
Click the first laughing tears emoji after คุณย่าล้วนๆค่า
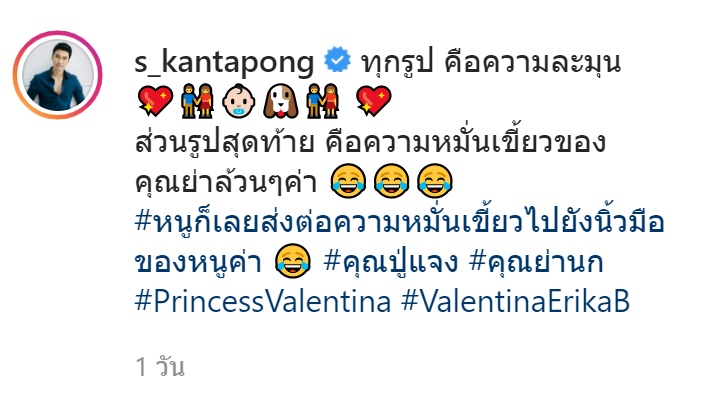tap(348, 181)
